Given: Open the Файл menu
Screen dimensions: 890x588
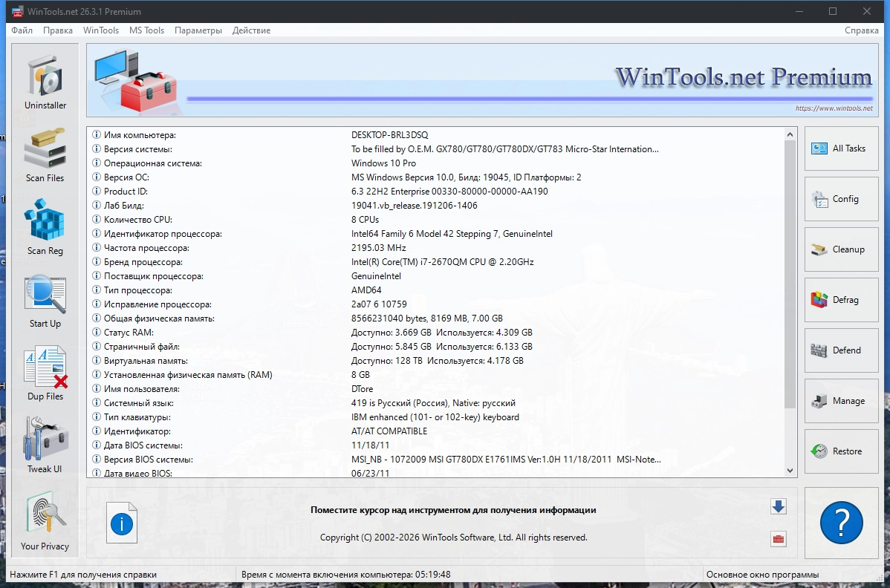Looking at the screenshot, I should pyautogui.click(x=22, y=30).
